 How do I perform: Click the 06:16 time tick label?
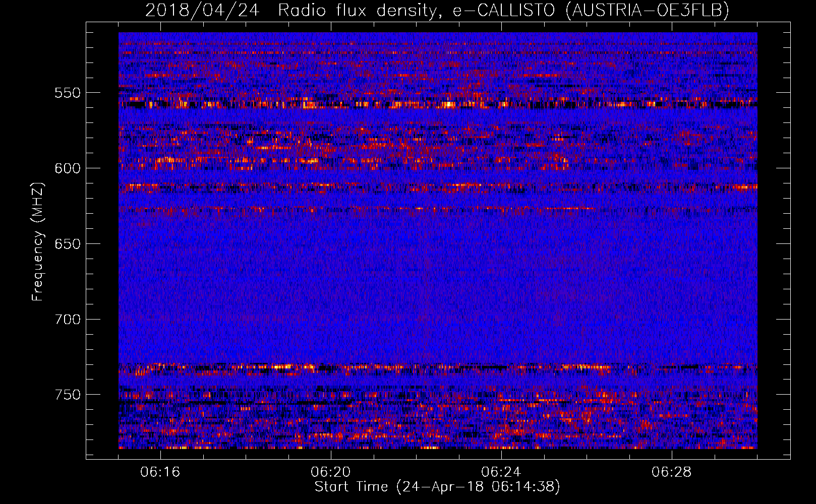[160, 472]
